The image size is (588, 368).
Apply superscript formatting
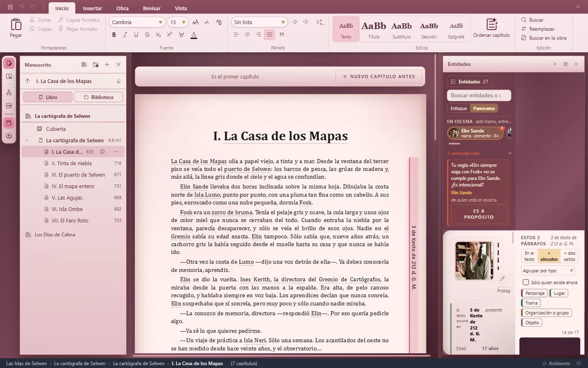coord(169,35)
